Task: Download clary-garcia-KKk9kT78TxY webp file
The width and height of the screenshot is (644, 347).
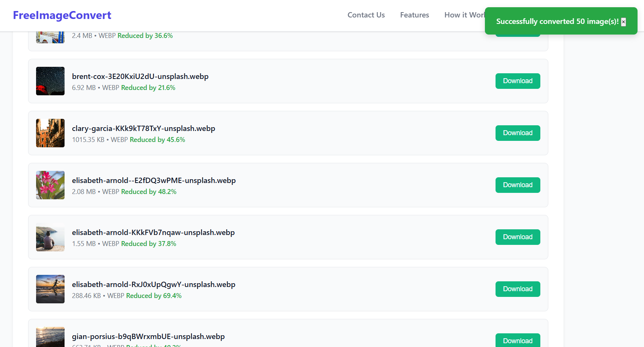Action: point(518,133)
